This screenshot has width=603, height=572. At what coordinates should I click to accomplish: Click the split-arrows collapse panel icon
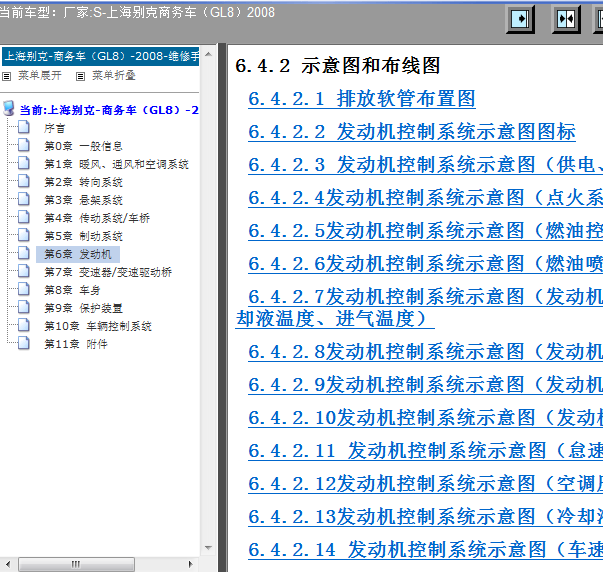566,19
